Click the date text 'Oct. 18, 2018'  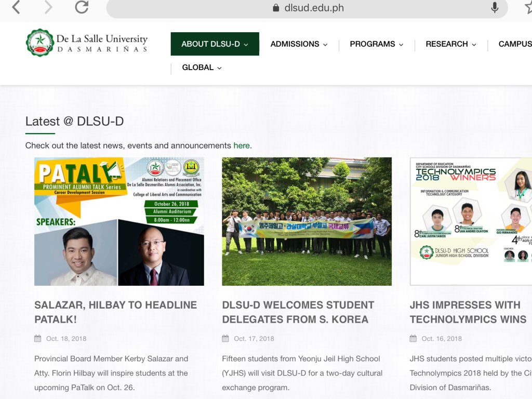click(66, 339)
